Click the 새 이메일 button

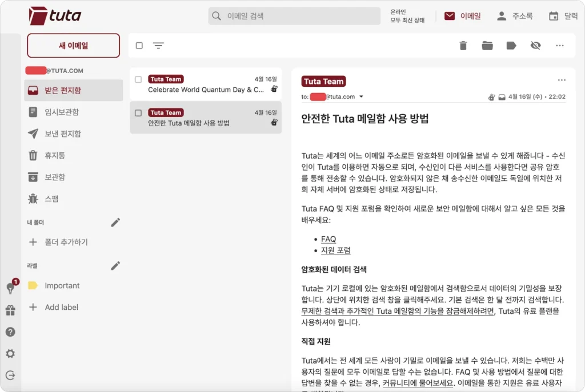pos(74,46)
